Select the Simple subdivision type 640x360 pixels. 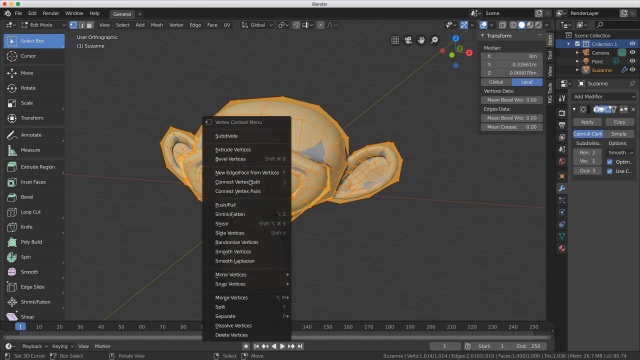pyautogui.click(x=619, y=134)
